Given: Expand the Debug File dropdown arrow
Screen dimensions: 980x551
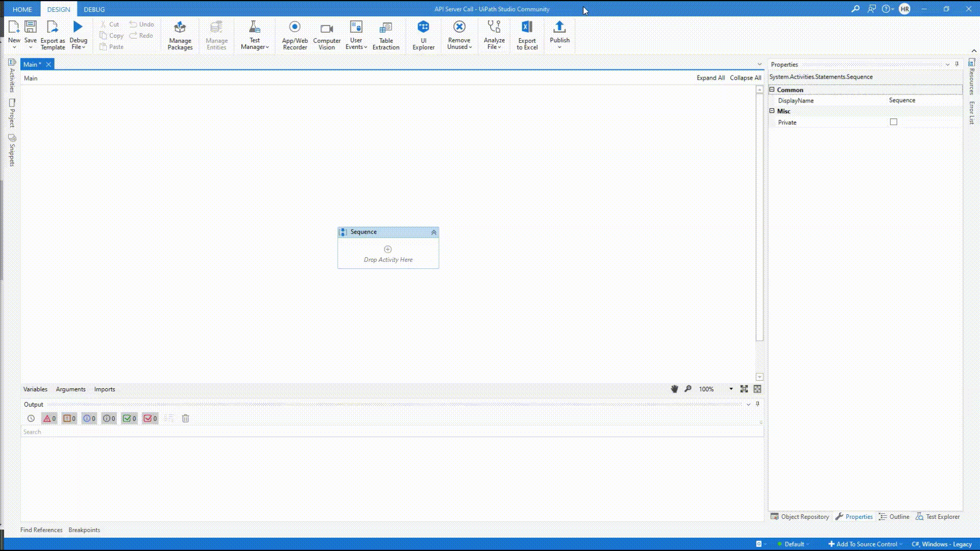Looking at the screenshot, I should [x=83, y=47].
